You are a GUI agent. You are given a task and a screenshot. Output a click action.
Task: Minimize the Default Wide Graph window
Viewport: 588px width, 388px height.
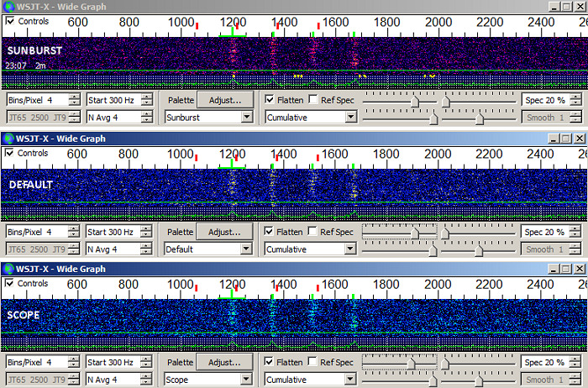coord(554,139)
